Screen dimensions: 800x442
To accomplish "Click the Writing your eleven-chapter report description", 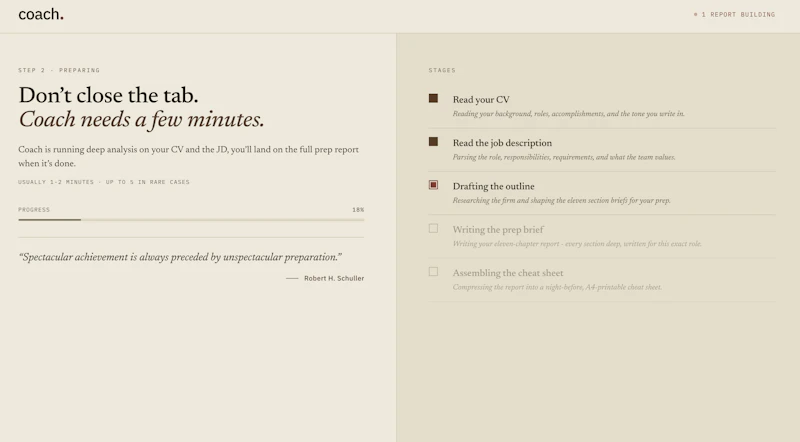I will (x=577, y=244).
